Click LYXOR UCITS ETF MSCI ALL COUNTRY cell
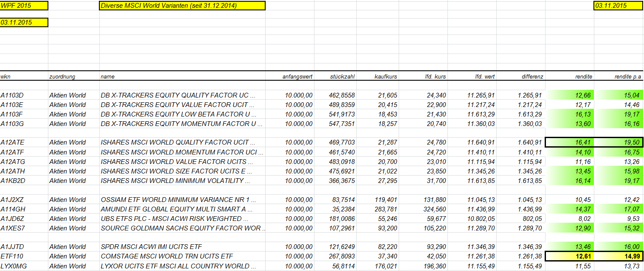Viewport: 644px width, 271px height. point(182,266)
